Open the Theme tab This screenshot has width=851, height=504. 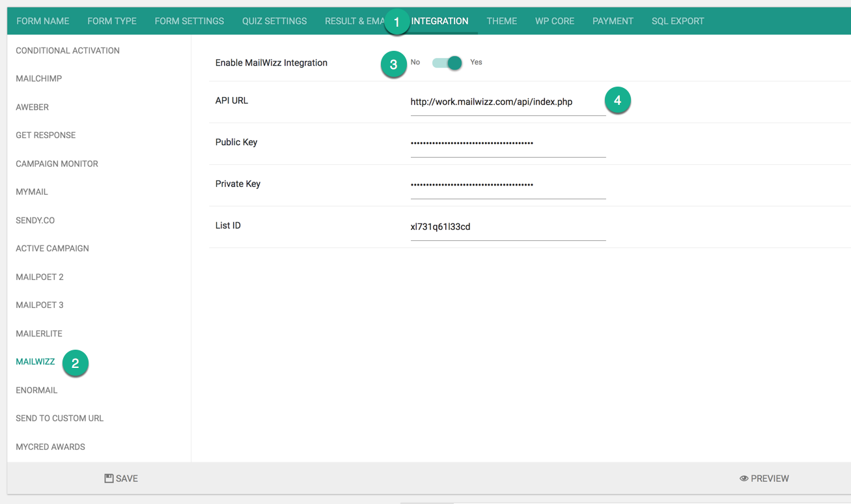pyautogui.click(x=501, y=21)
